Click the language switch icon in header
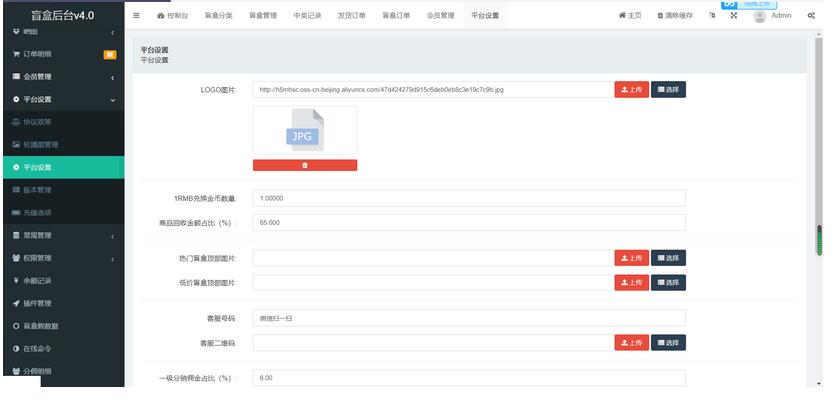The height and width of the screenshot is (400, 838). click(712, 16)
